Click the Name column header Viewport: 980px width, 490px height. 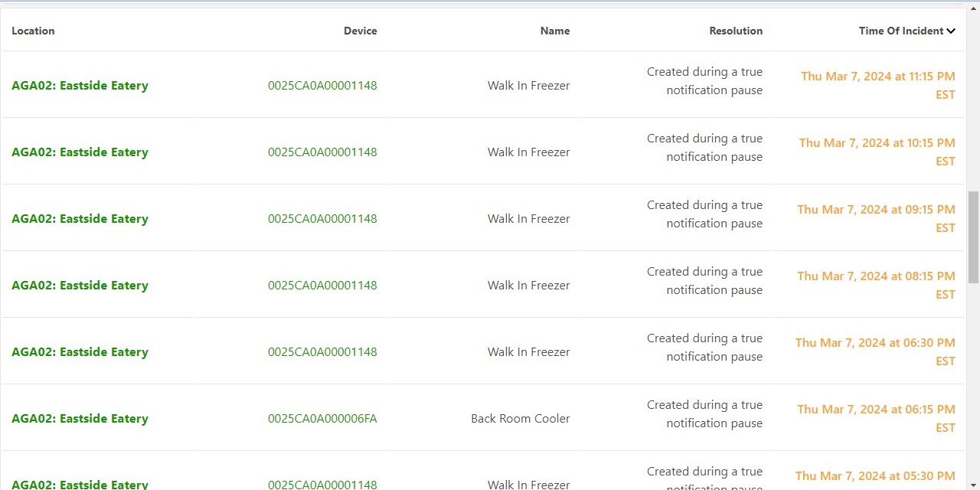click(555, 31)
